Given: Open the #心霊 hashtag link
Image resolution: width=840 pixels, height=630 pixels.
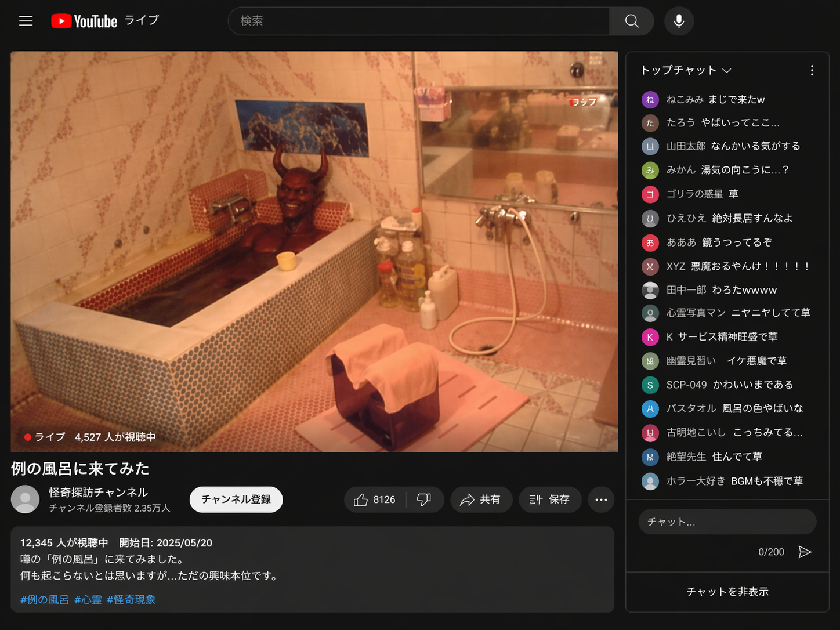Looking at the screenshot, I should [88, 600].
